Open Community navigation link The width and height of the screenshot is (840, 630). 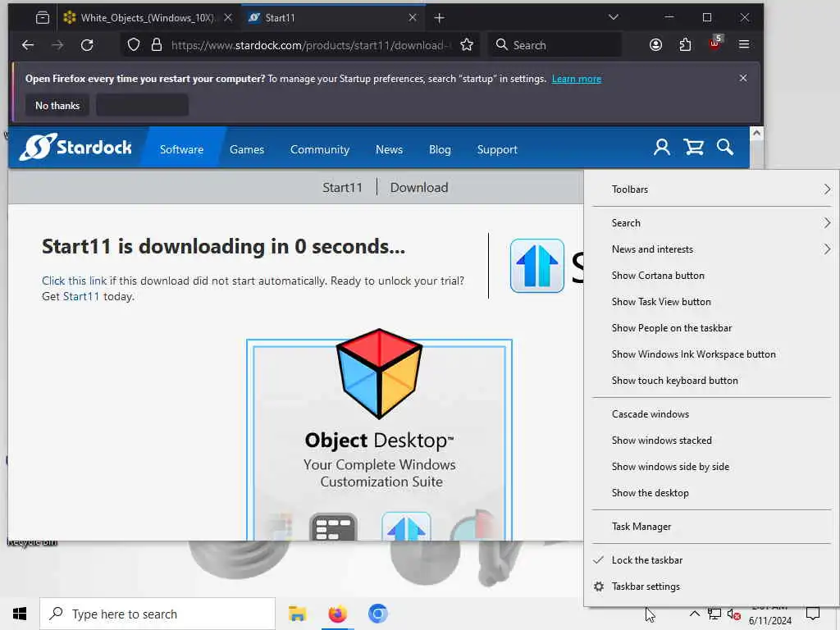320,150
